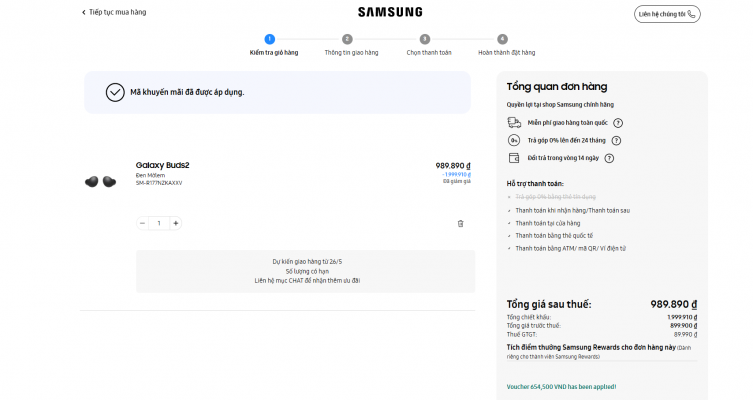Click the promo applied checkmark icon
753x400 pixels.
[x=115, y=92]
